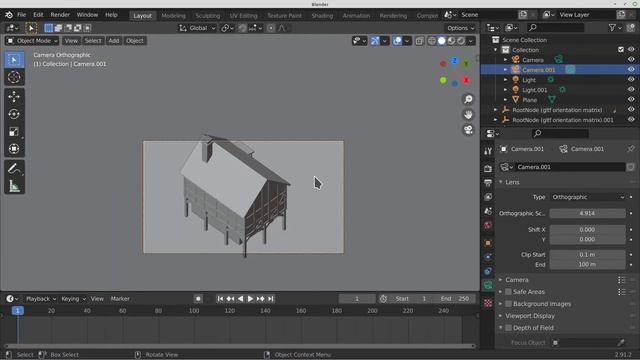Toggle camera view icon in viewport
This screenshot has height=360, width=640.
tap(468, 130)
